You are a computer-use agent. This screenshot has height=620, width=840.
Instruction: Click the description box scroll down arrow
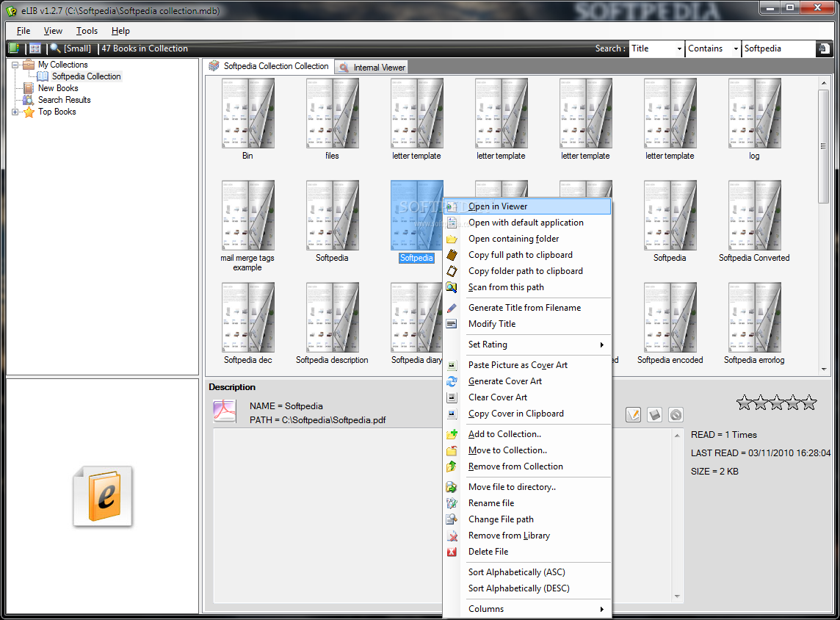click(677, 596)
